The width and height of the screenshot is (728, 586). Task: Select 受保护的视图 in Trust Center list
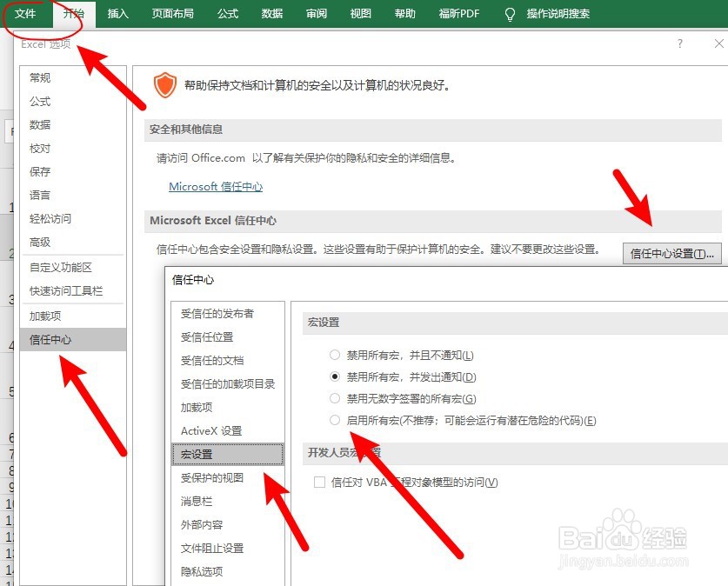(x=228, y=478)
